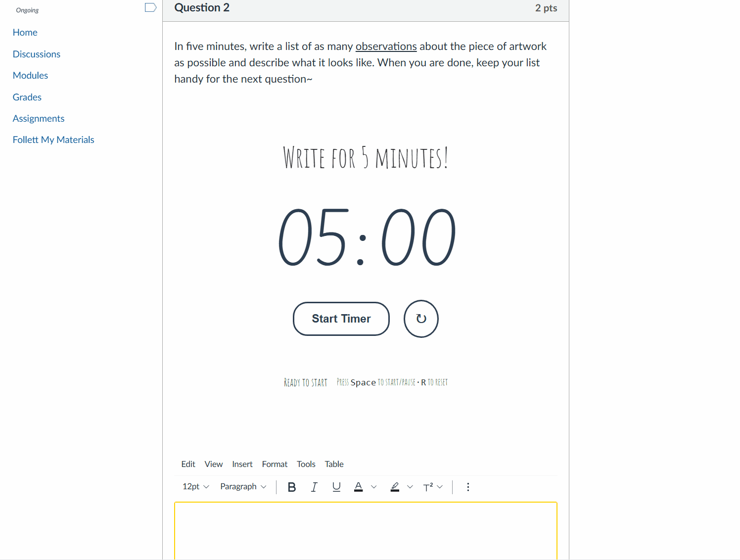
Task: Click the bookmark flag icon above the sidebar
Action: (150, 7)
